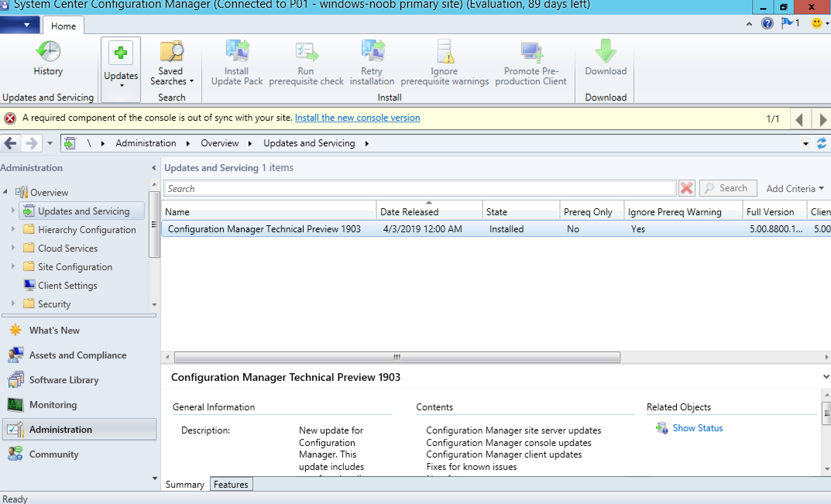This screenshot has height=504, width=831.
Task: Open address bar dropdown arrow
Action: [806, 144]
